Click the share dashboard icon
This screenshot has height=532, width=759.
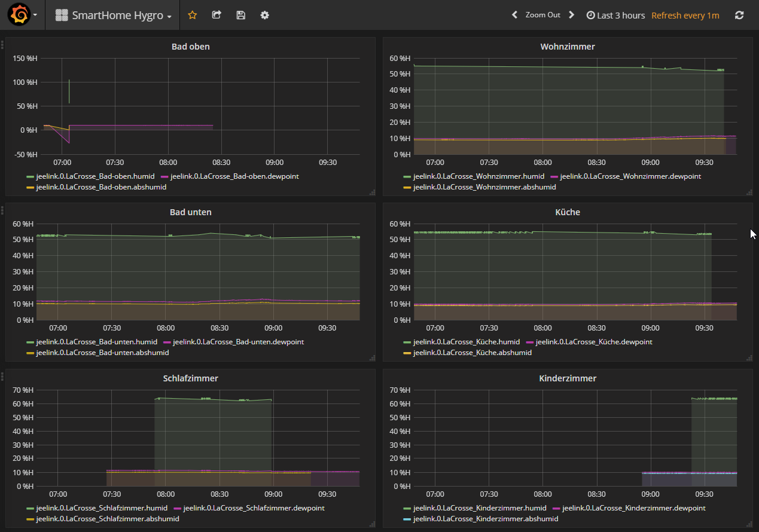click(217, 15)
